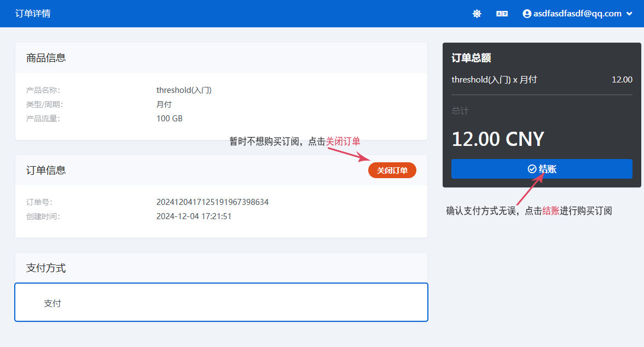Click the 100 GB traffic value
Image resolution: width=644 pixels, height=347 pixels.
click(x=169, y=119)
